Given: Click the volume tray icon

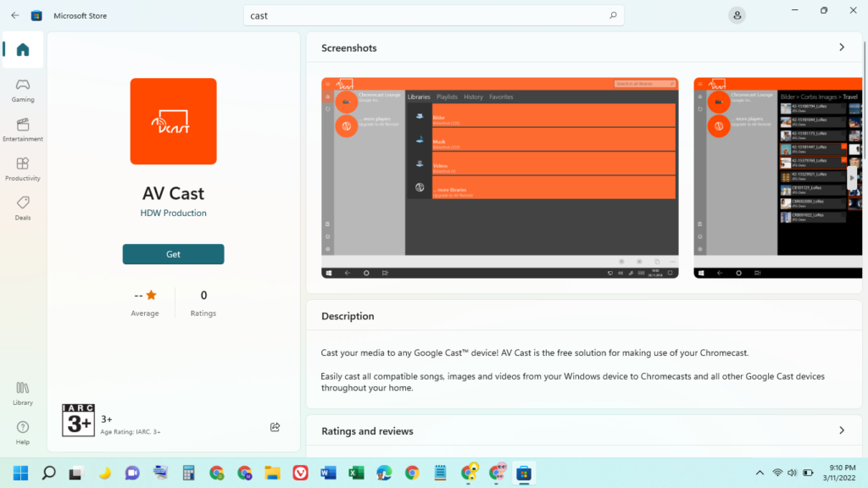Looking at the screenshot, I should (793, 473).
